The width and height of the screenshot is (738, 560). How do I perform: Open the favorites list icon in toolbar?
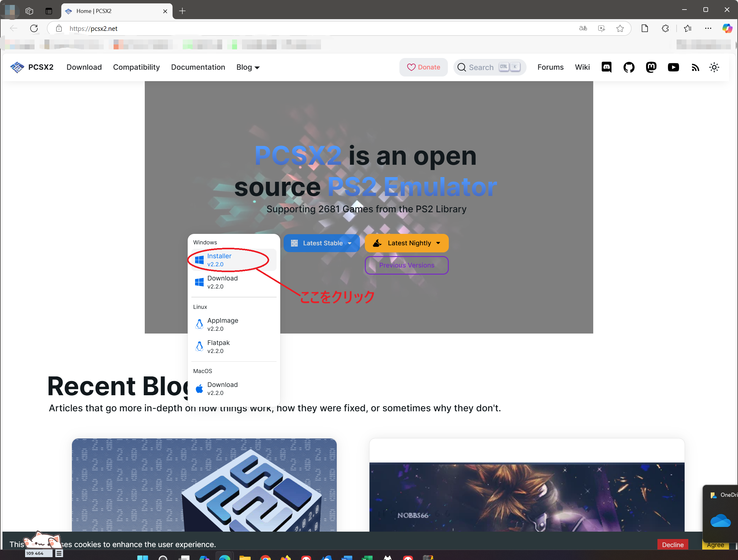pos(687,29)
